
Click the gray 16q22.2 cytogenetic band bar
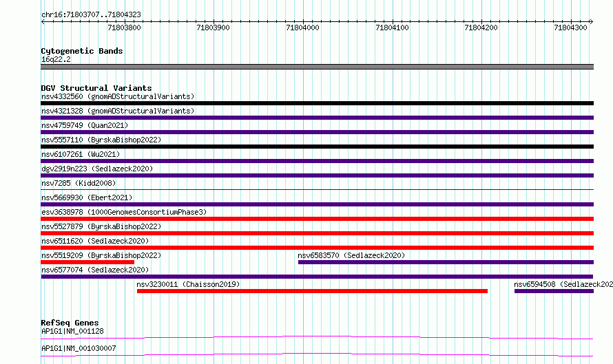pos(317,67)
